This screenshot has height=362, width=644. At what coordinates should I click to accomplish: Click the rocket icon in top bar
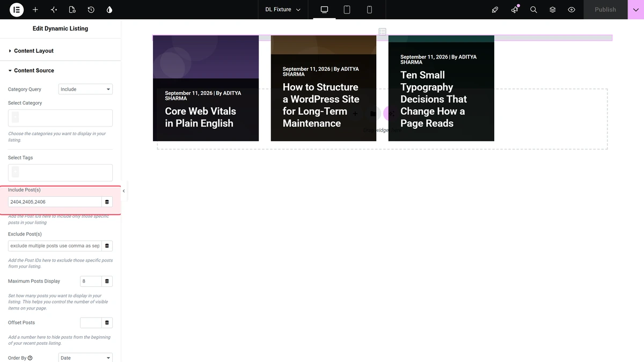click(495, 10)
